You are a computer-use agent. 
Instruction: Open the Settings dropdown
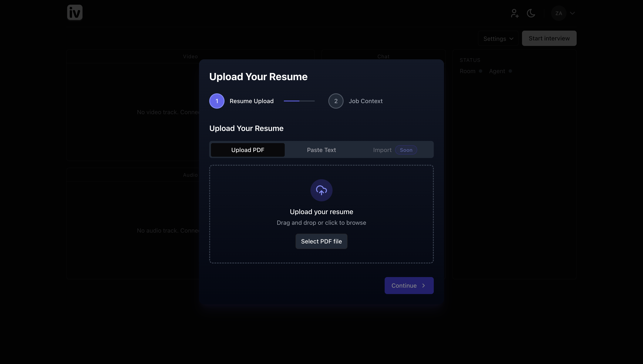pos(498,39)
